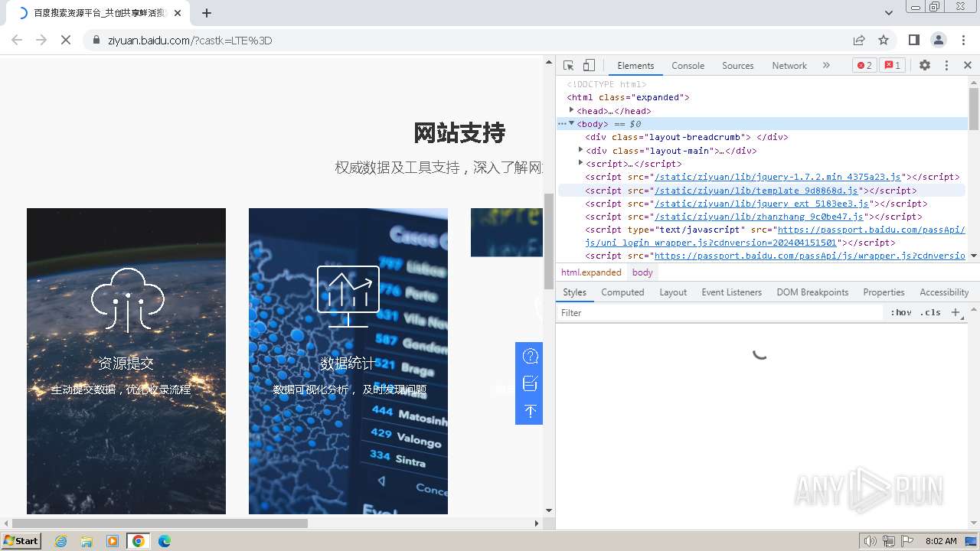Screen dimensions: 980x551
Task: Expand the layout-main div node
Action: 581,150
